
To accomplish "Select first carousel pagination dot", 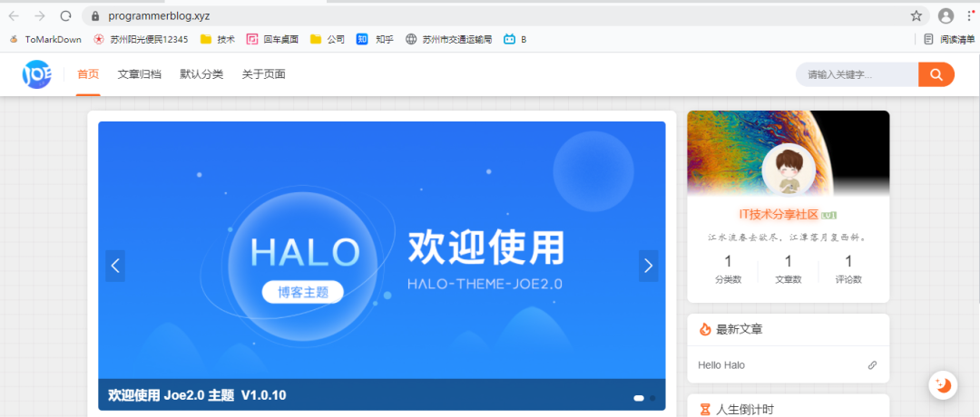I will [639, 398].
